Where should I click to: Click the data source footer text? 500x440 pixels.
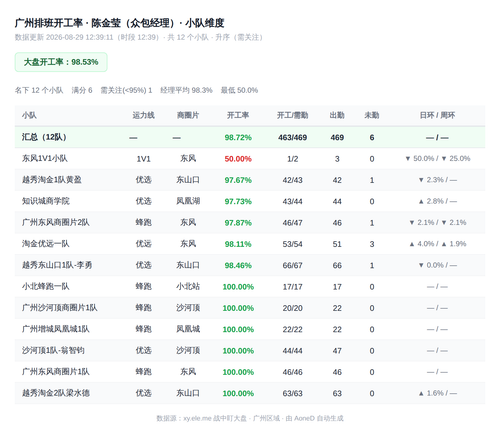250,418
